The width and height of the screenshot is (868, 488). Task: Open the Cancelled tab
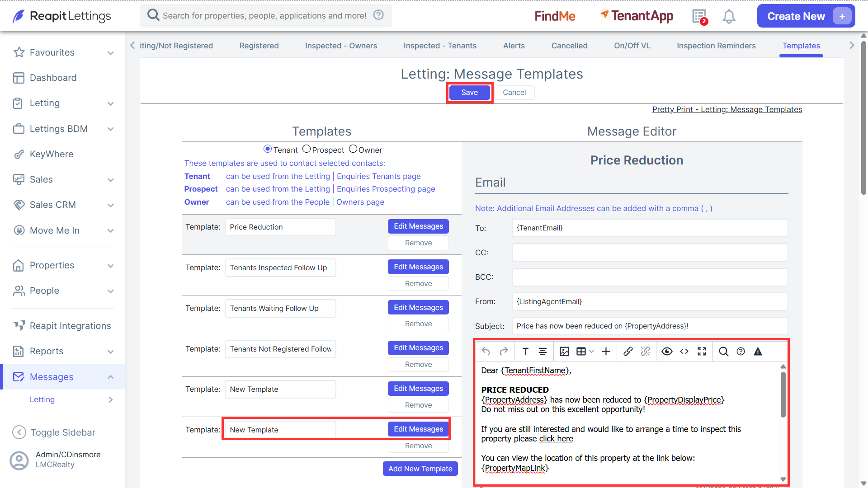569,46
